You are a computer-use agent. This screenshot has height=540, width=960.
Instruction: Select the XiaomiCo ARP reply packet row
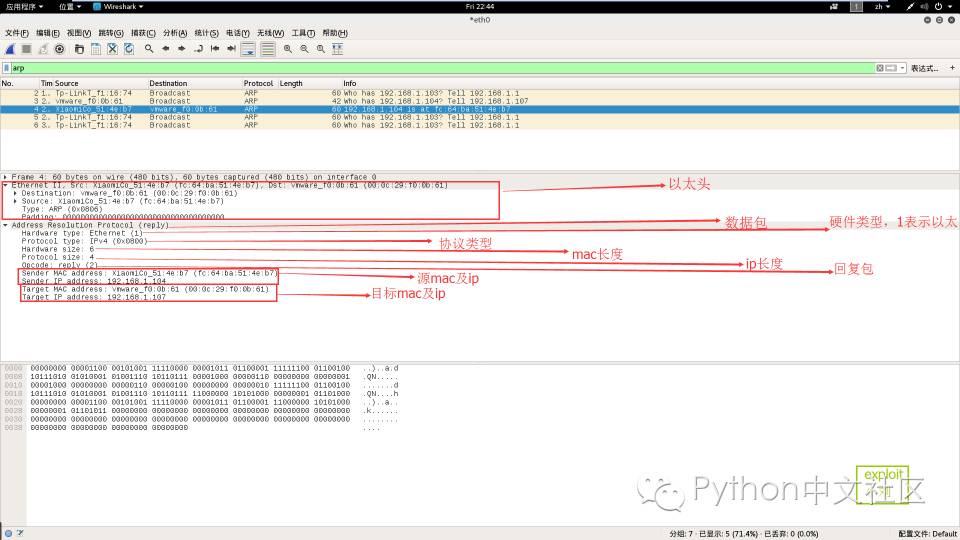tap(479, 109)
